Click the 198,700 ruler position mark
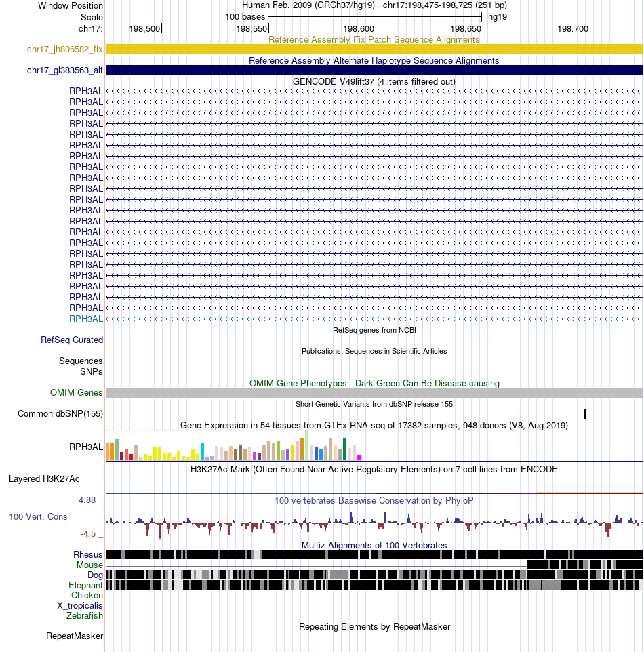The height and width of the screenshot is (652, 644). coord(573,28)
